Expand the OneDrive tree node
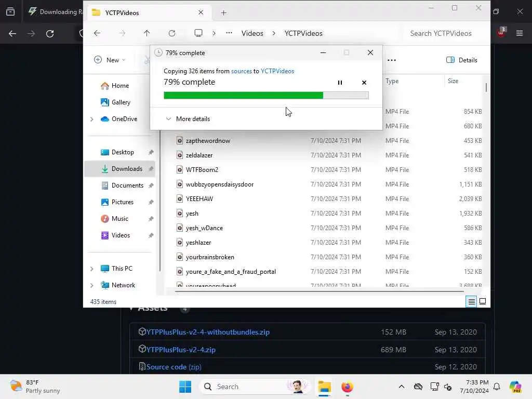The image size is (532, 399). click(x=91, y=119)
